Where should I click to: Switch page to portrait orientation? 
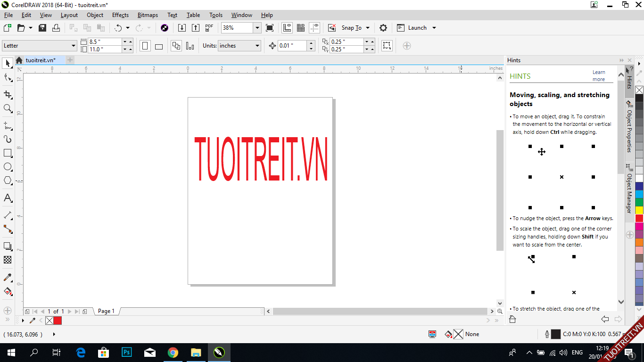(145, 46)
